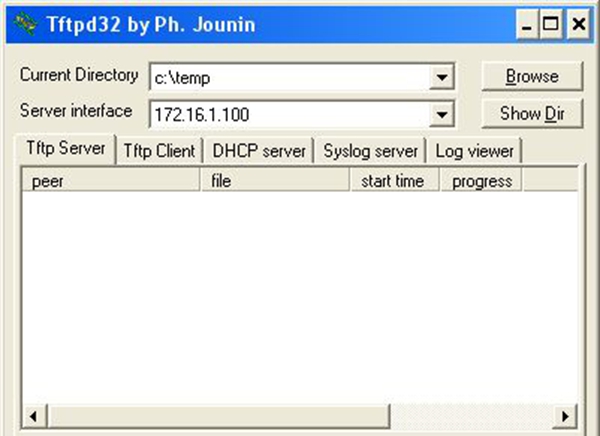Sort by the file column header

point(275,181)
